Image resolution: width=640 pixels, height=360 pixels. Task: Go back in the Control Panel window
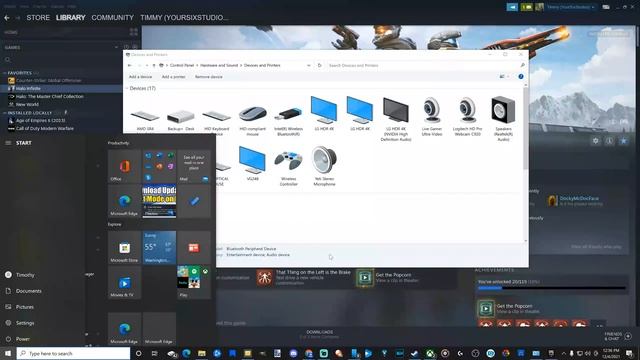point(130,65)
